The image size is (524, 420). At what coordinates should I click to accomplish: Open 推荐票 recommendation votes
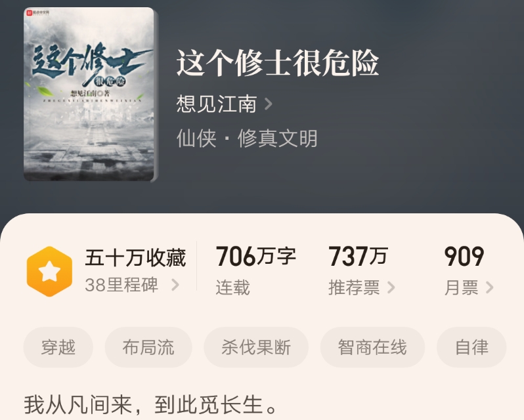click(354, 287)
